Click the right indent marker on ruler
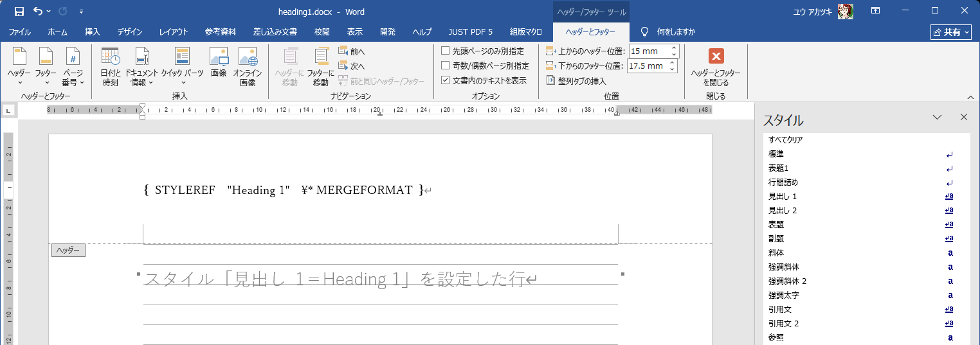This screenshot has width=980, height=345. coord(617,112)
